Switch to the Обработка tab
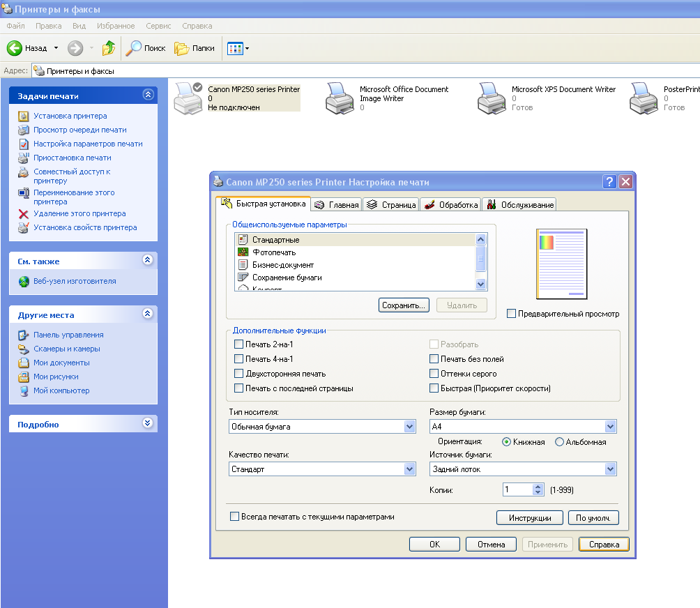This screenshot has width=700, height=608. [x=451, y=204]
